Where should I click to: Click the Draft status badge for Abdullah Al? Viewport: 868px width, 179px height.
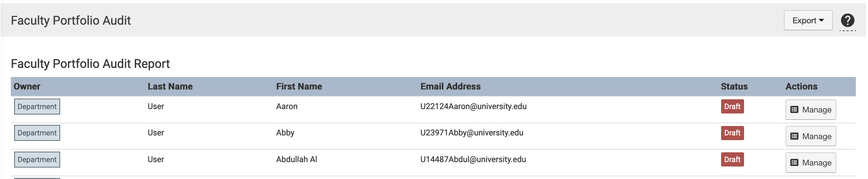[732, 160]
